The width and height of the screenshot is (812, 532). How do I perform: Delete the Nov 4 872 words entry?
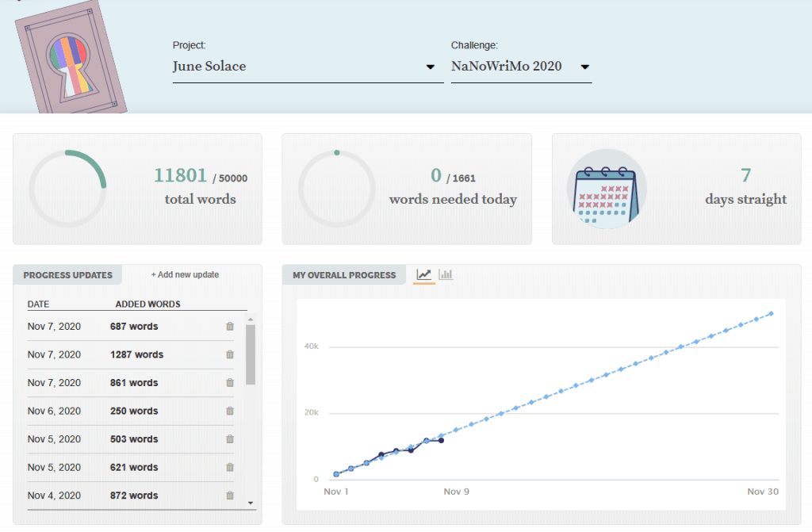[230, 495]
